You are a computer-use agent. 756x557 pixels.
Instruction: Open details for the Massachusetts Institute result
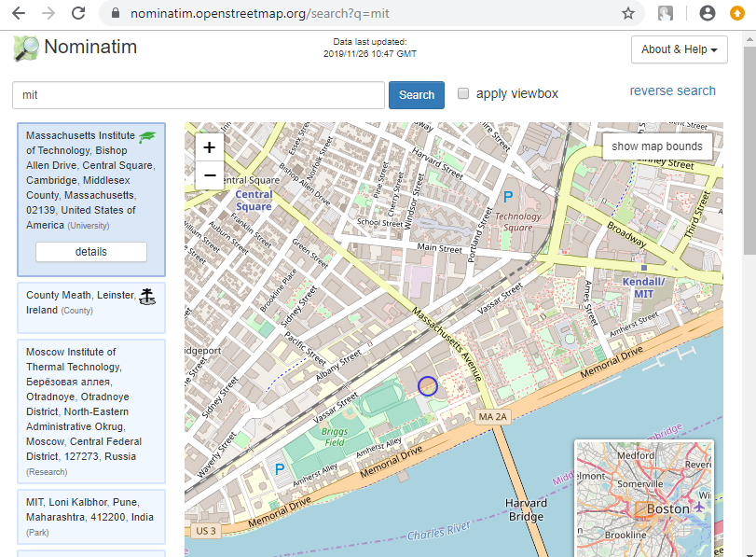90,251
